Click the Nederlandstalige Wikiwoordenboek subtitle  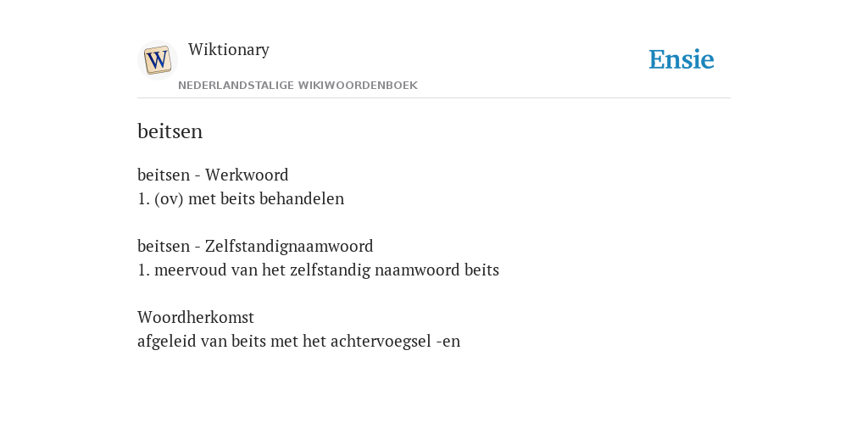click(298, 86)
